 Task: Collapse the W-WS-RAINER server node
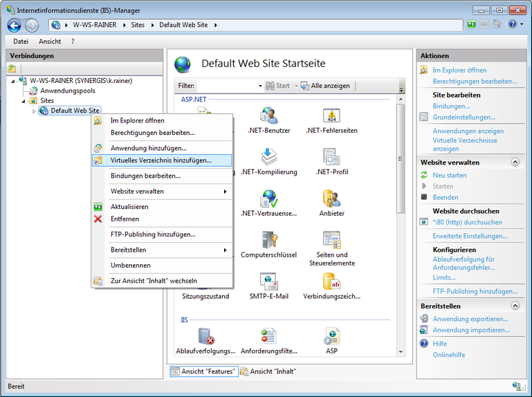13,82
